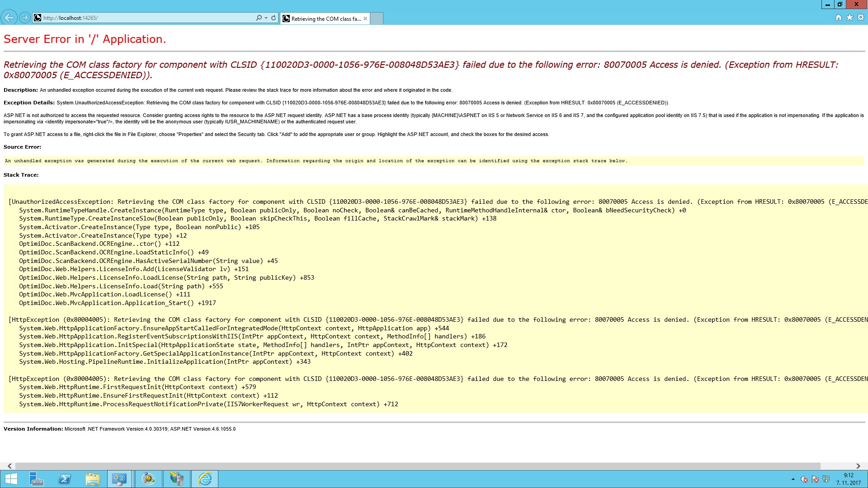Show hidden system tray icons

(x=793, y=479)
